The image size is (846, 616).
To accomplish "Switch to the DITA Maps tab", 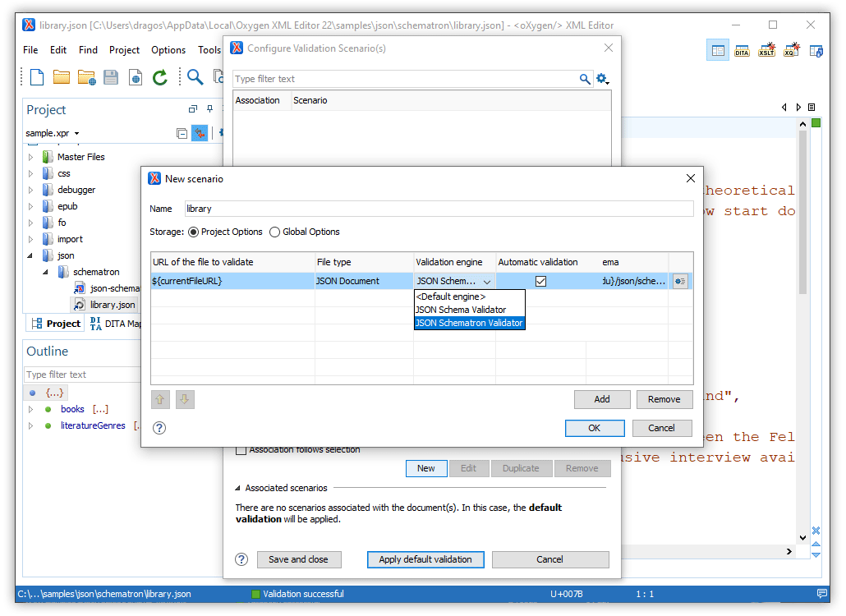I will coord(116,324).
